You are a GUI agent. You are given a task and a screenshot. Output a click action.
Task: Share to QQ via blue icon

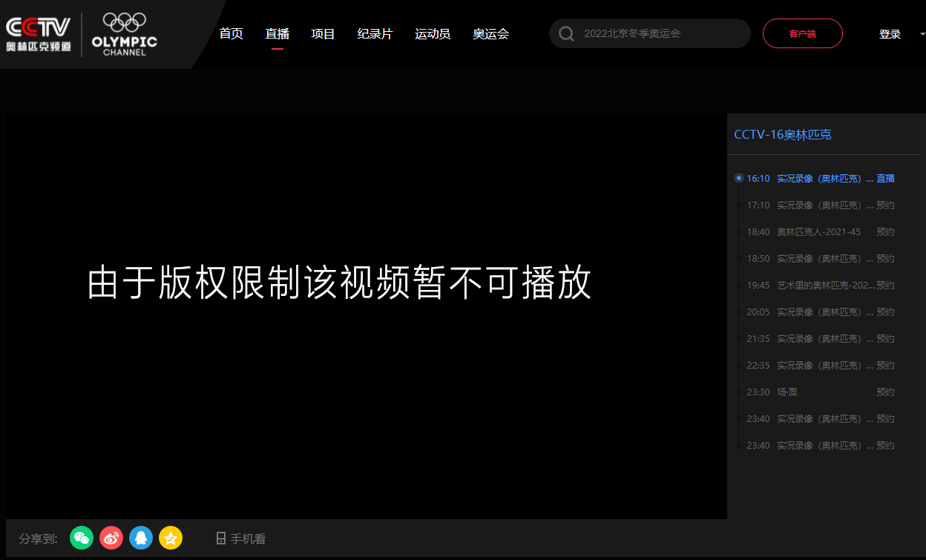(x=141, y=538)
